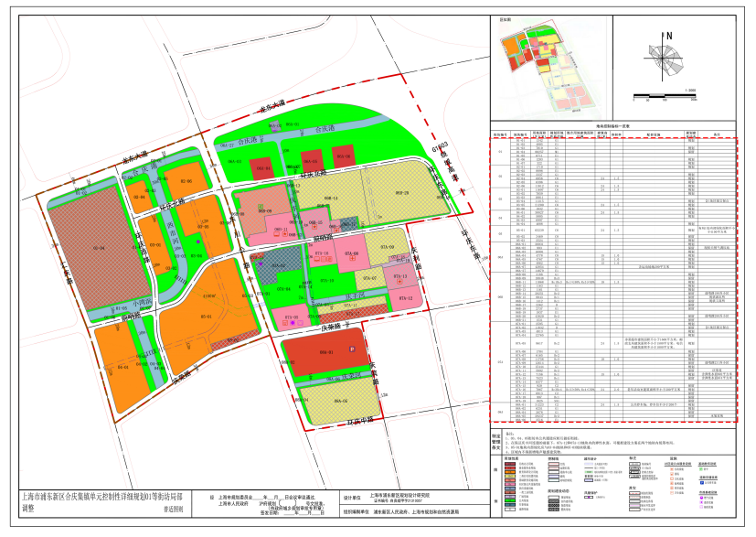Click the purple facility marker in block 03-05
The height and width of the screenshot is (537, 756).
tap(197, 241)
